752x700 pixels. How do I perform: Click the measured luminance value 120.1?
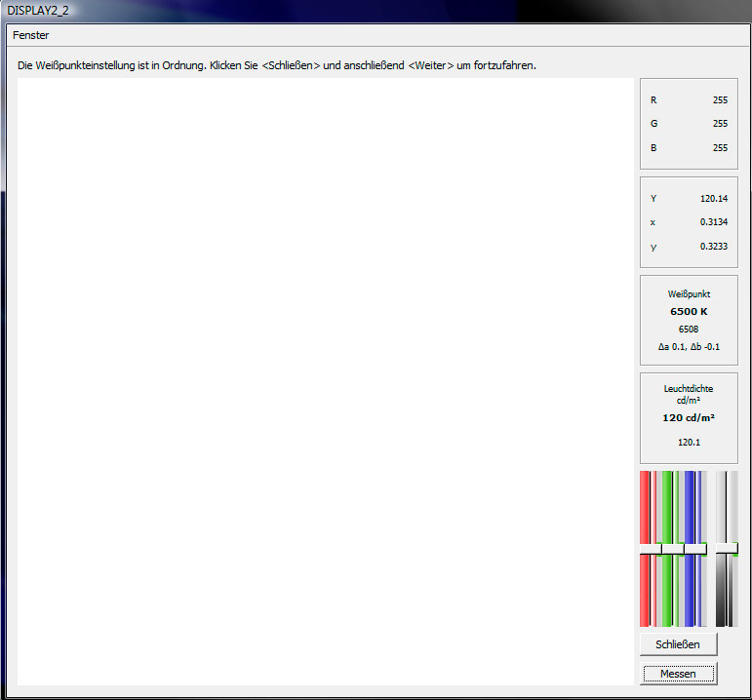point(689,442)
